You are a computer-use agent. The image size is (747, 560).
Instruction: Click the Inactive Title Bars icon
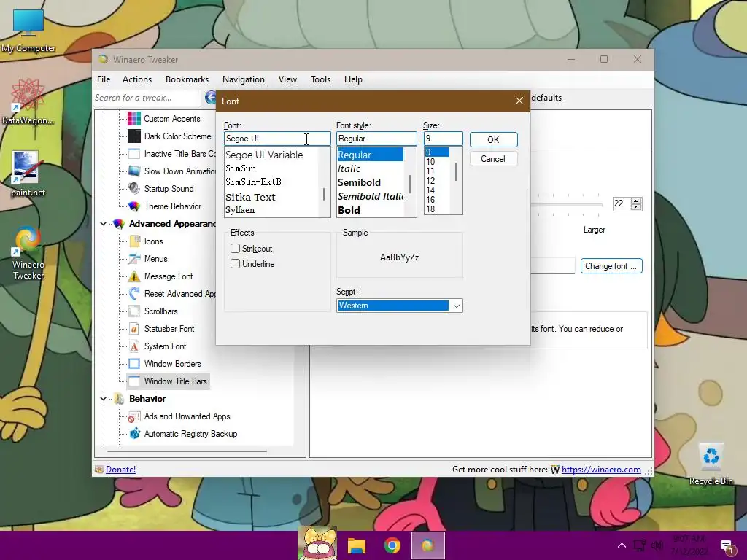click(x=134, y=154)
